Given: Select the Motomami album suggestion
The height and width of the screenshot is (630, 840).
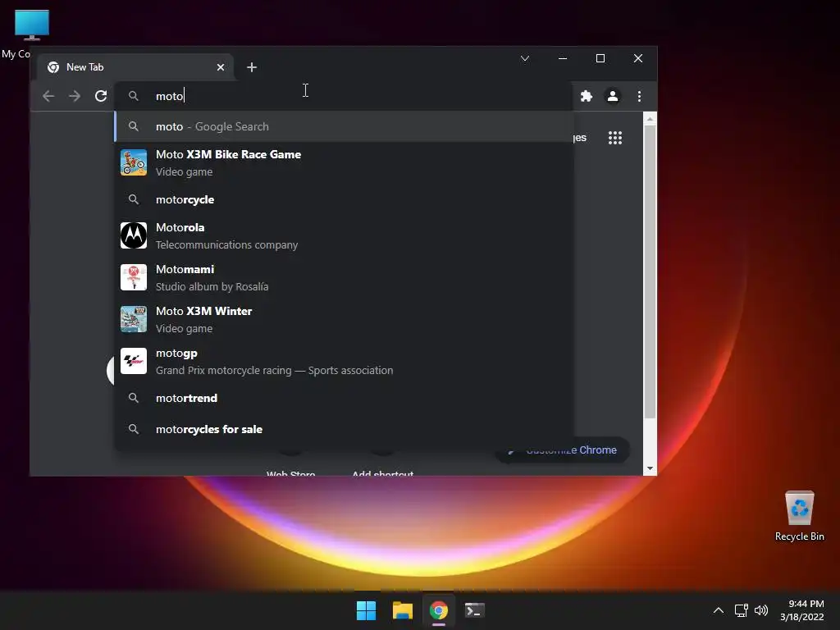Looking at the screenshot, I should 344,277.
